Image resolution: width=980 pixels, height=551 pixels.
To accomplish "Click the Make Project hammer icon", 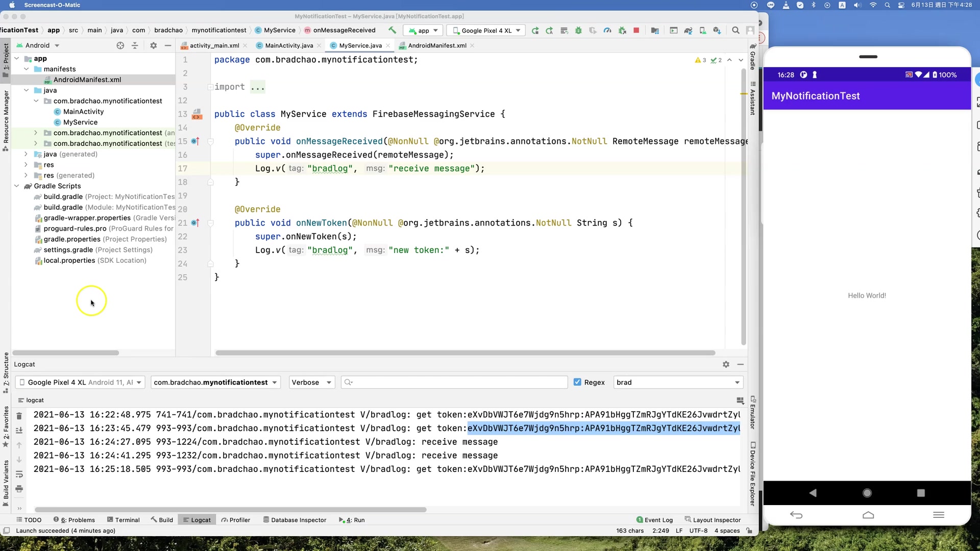I will point(392,30).
